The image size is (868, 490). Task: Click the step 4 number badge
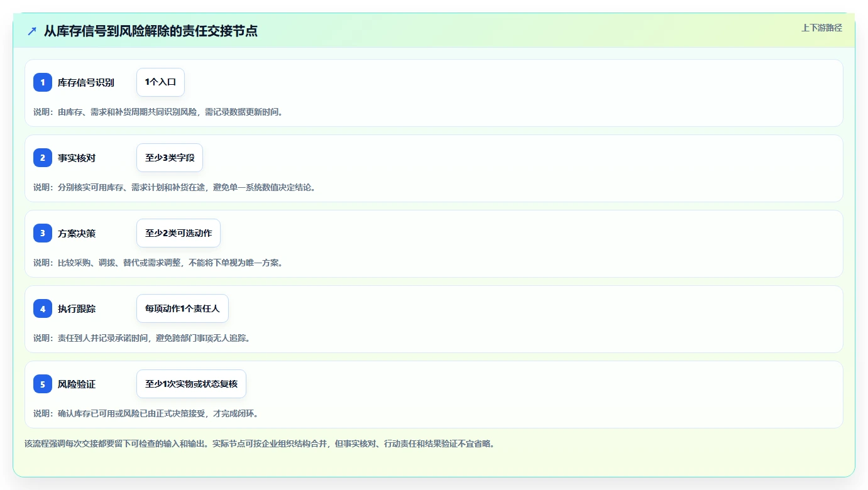pos(43,308)
